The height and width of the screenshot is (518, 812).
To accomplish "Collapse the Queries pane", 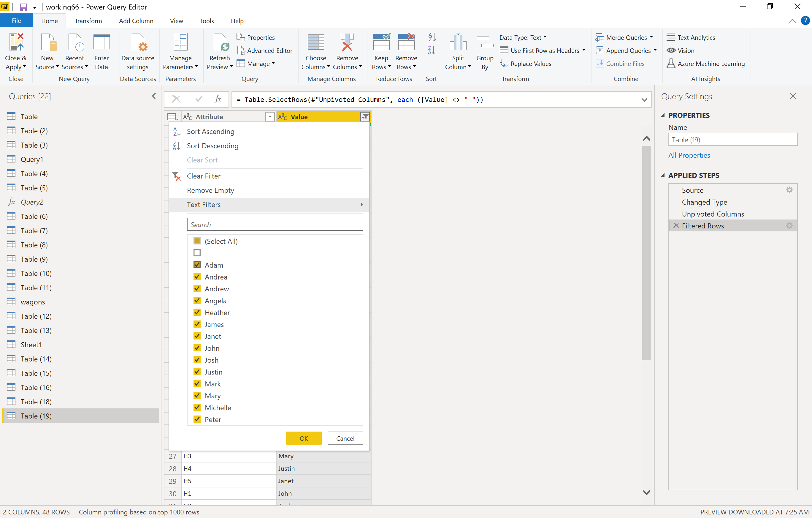I will (154, 96).
